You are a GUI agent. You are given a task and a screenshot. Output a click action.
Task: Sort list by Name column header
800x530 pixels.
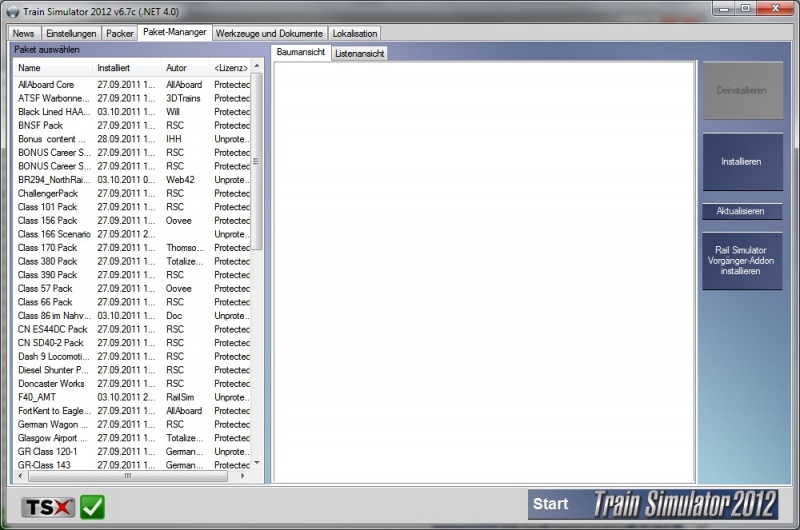click(53, 68)
